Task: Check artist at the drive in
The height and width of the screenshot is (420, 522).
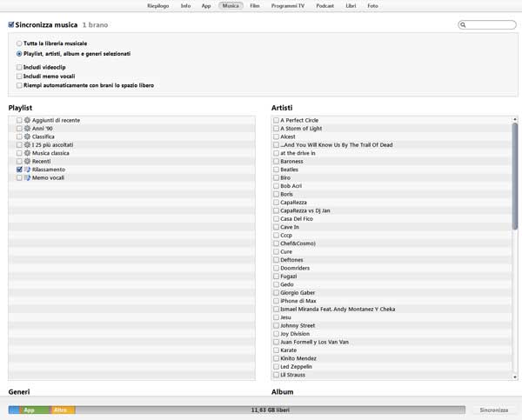Action: click(x=276, y=153)
